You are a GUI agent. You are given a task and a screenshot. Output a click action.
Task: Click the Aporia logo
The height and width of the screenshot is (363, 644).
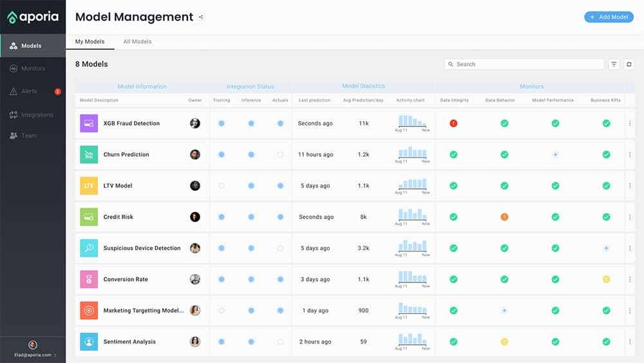tap(33, 17)
